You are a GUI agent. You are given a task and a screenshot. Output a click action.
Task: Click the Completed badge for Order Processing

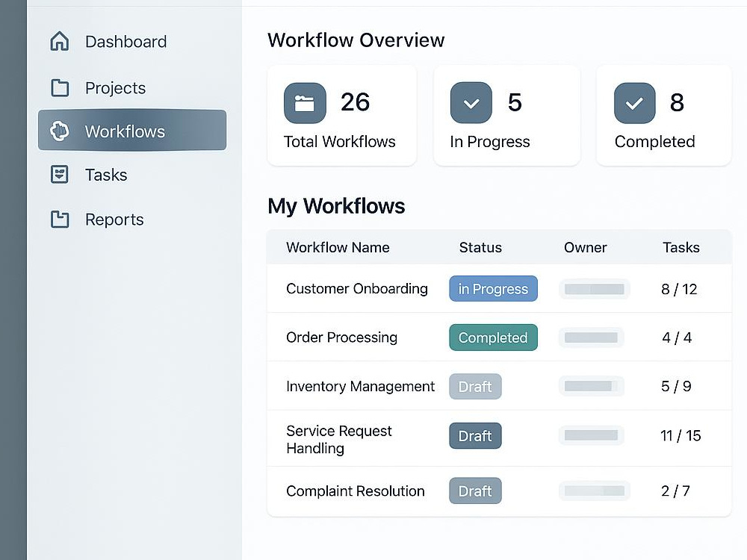pyautogui.click(x=493, y=337)
